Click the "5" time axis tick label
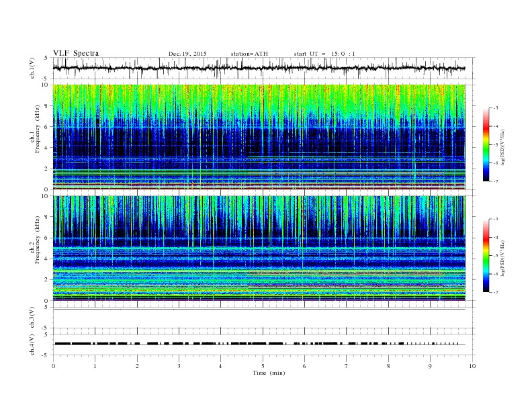Screen dimensions: 532x411 tap(263, 366)
